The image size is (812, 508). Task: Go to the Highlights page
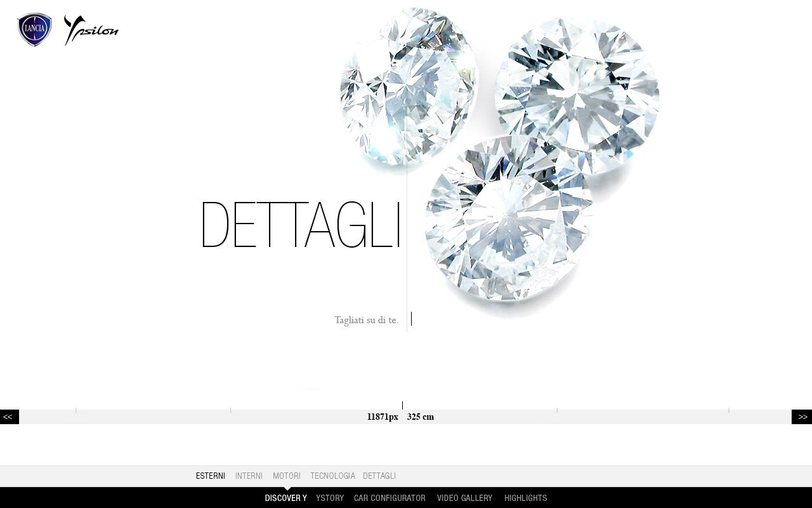[x=525, y=498]
